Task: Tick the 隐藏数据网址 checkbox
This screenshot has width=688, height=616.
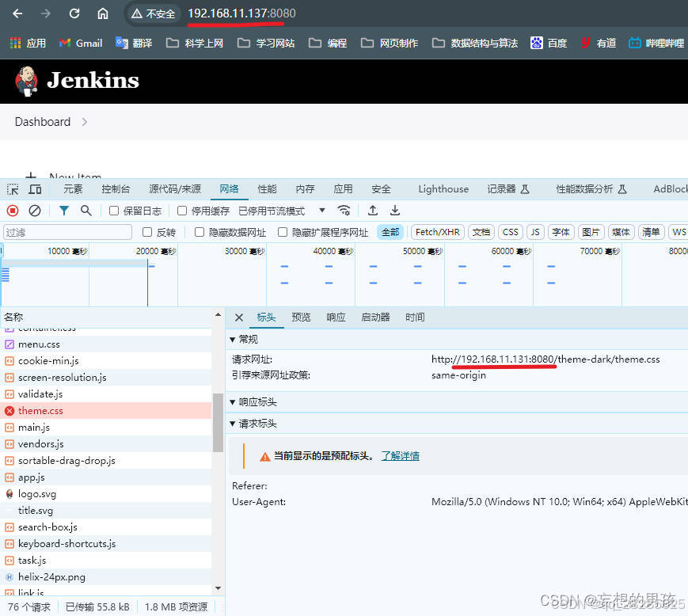Action: coord(200,232)
